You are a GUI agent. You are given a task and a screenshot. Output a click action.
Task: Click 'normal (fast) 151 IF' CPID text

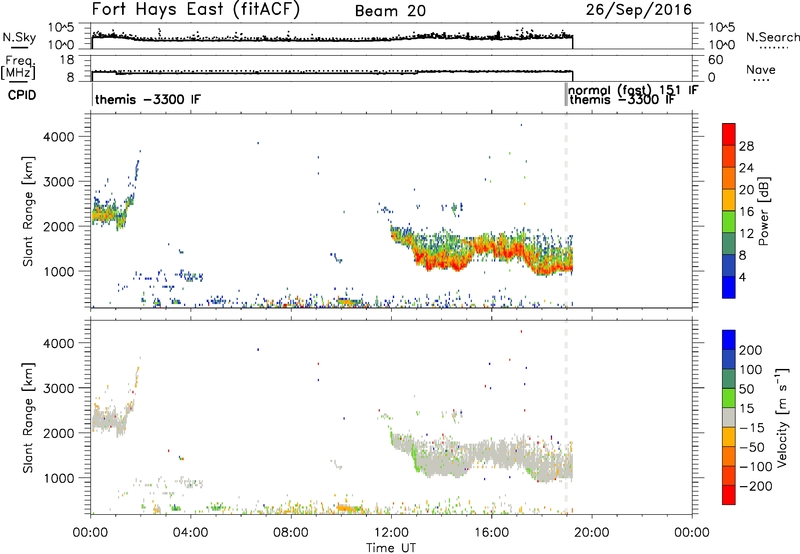[x=633, y=90]
